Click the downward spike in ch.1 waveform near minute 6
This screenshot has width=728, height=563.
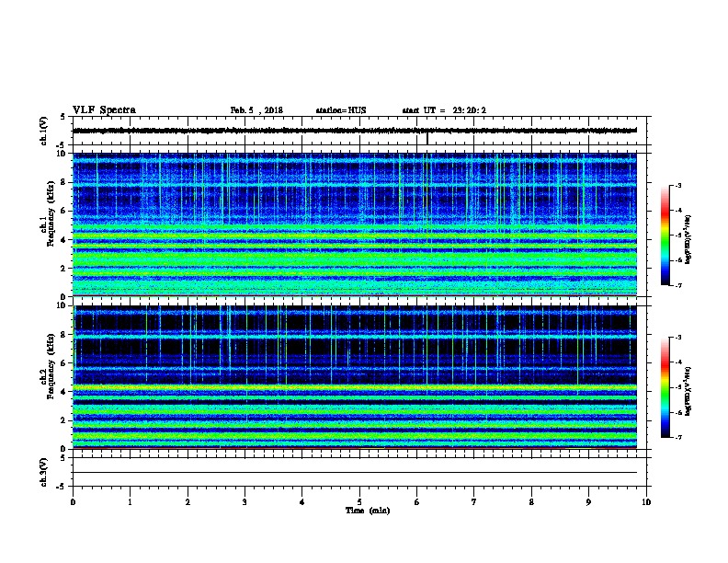[x=427, y=138]
